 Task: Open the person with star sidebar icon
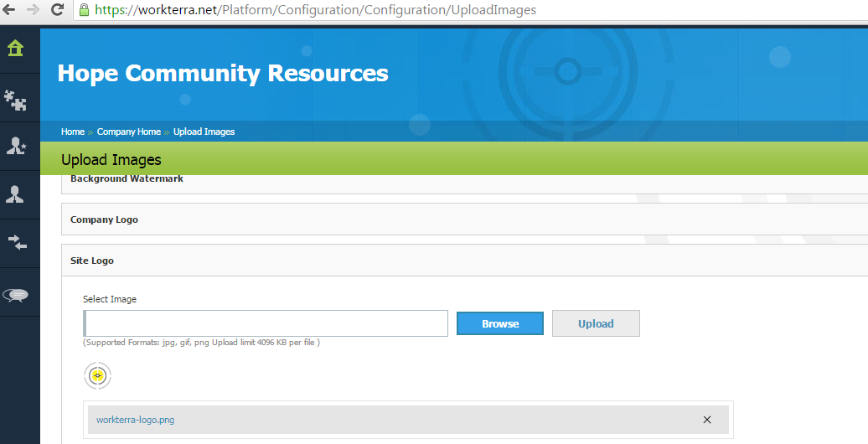(15, 146)
